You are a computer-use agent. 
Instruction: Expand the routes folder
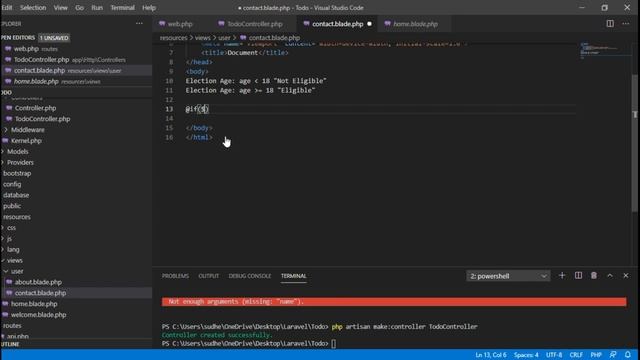tap(76, 326)
